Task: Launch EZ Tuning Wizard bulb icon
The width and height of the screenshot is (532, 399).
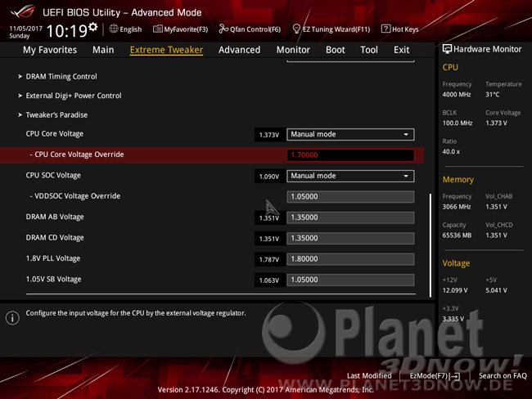Action: coord(296,29)
